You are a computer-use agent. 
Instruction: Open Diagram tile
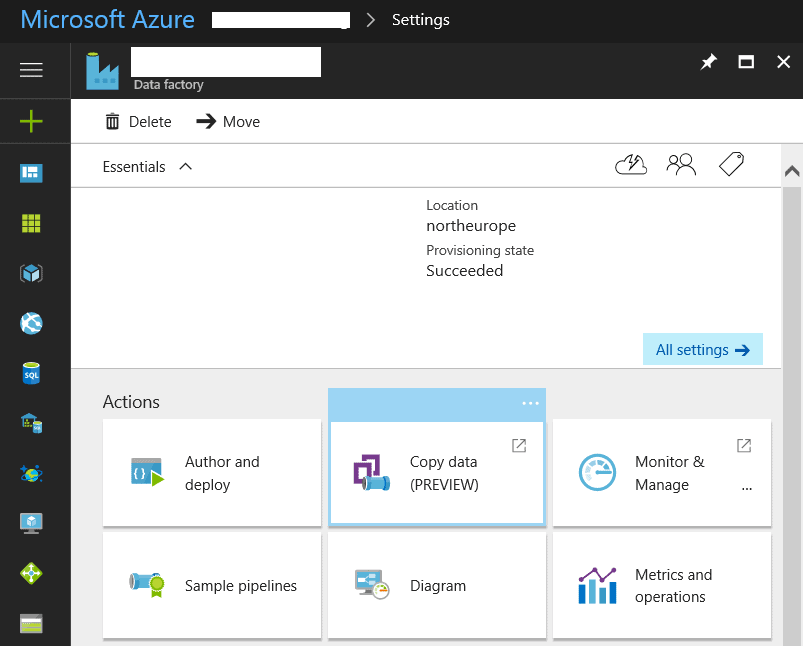pos(437,586)
